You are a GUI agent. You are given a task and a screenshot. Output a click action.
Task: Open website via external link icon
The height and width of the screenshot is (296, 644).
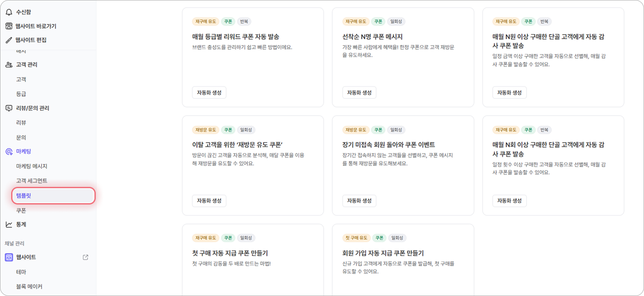[85, 257]
